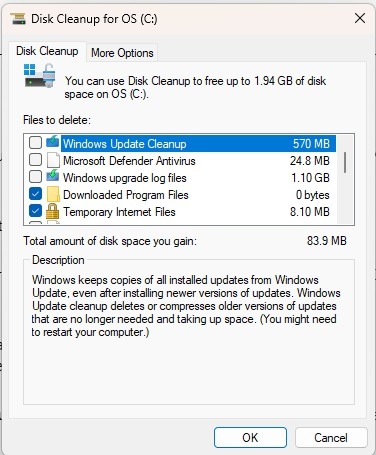Image resolution: width=376 pixels, height=455 pixels.
Task: Select the Disk Cleanup tab
Action: pyautogui.click(x=47, y=51)
